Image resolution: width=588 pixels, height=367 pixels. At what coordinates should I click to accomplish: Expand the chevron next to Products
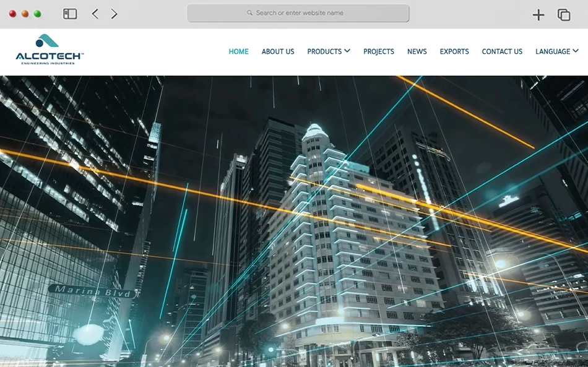pyautogui.click(x=347, y=51)
